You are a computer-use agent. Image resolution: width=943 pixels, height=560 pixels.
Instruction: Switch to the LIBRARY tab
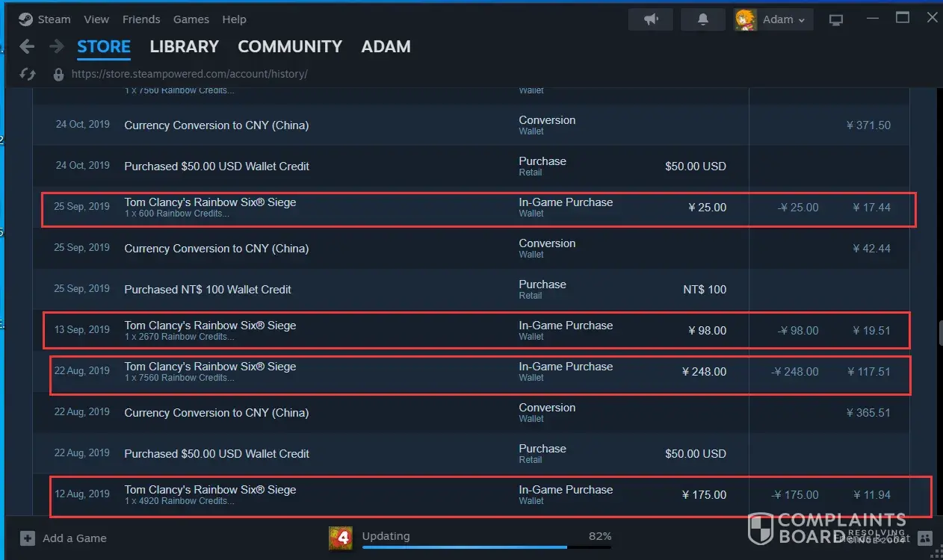click(x=184, y=47)
